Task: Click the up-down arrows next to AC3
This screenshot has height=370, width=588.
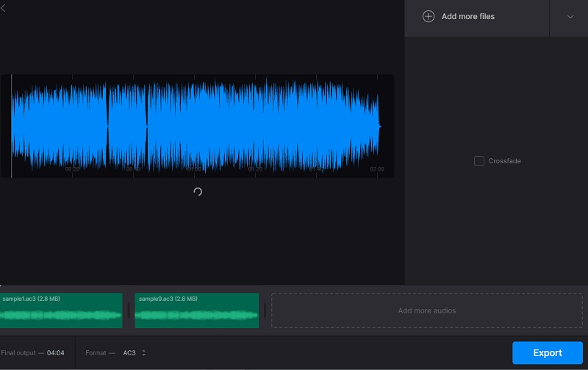Action: (143, 353)
